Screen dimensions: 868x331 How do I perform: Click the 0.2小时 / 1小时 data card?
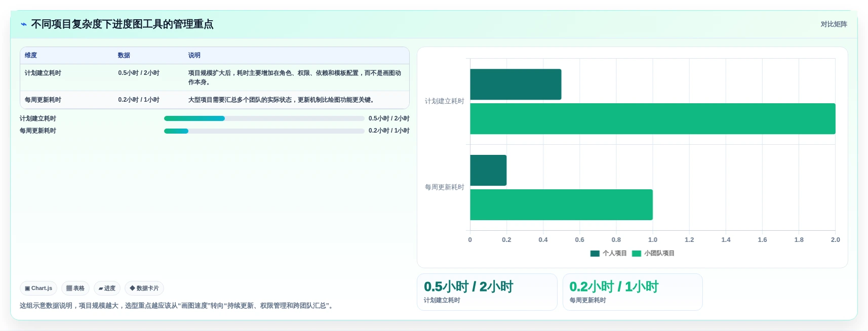(633, 292)
